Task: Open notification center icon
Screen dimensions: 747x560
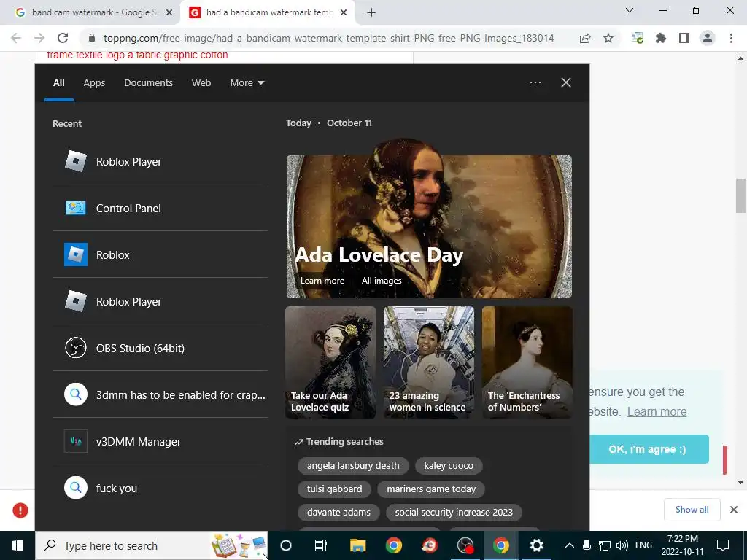Action: [723, 545]
